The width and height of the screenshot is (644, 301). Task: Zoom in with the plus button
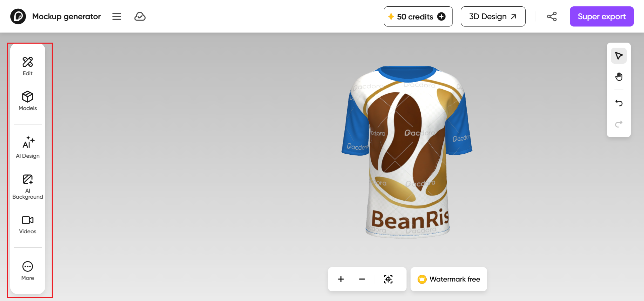click(341, 279)
